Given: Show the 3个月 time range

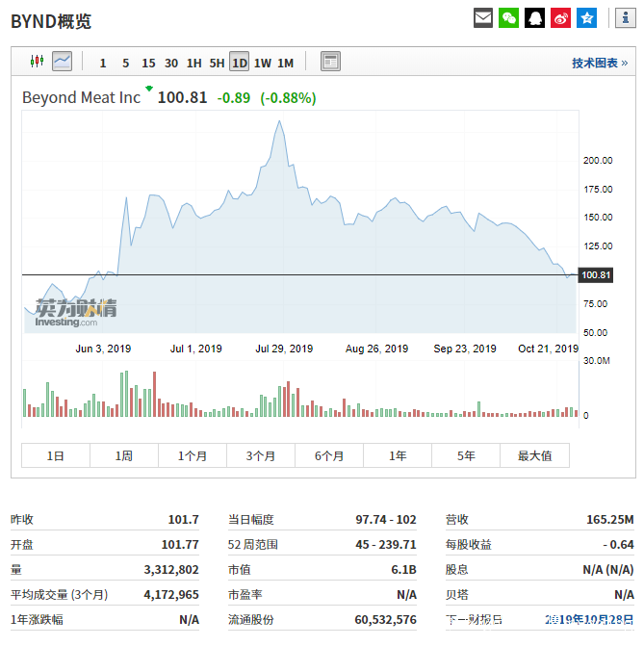Looking at the screenshot, I should click(261, 455).
